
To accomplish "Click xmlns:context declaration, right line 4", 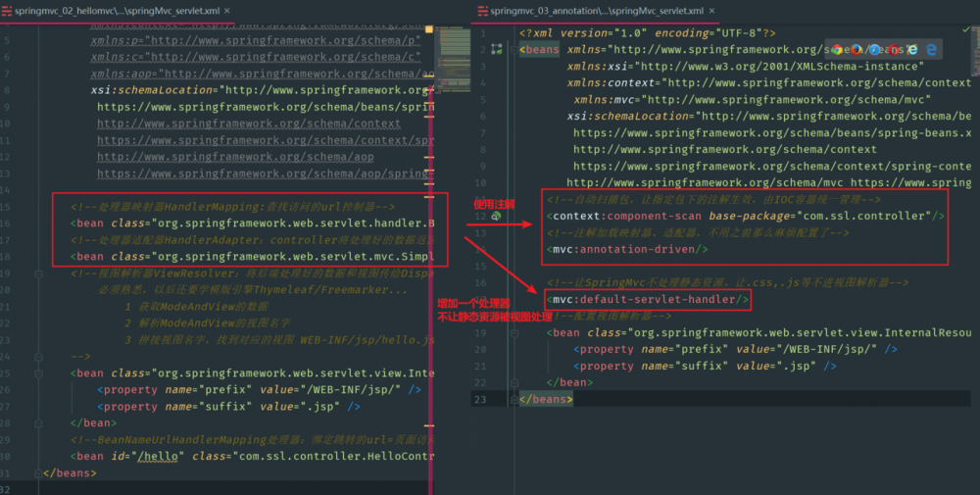I will point(769,83).
